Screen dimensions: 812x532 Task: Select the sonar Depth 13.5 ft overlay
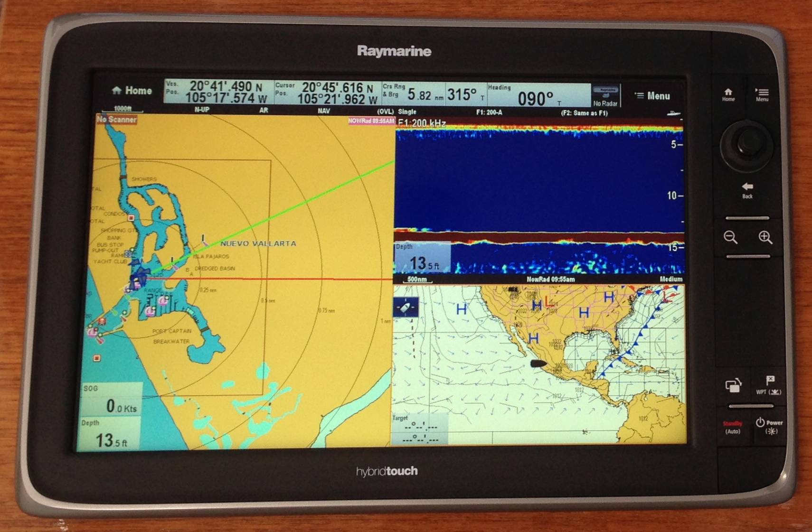[422, 258]
